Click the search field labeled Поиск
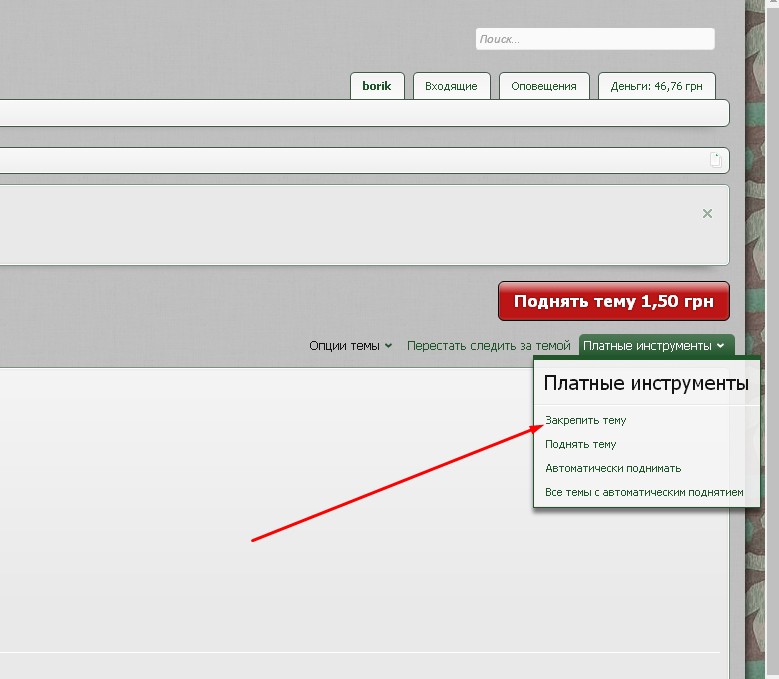The height and width of the screenshot is (679, 779). click(595, 39)
